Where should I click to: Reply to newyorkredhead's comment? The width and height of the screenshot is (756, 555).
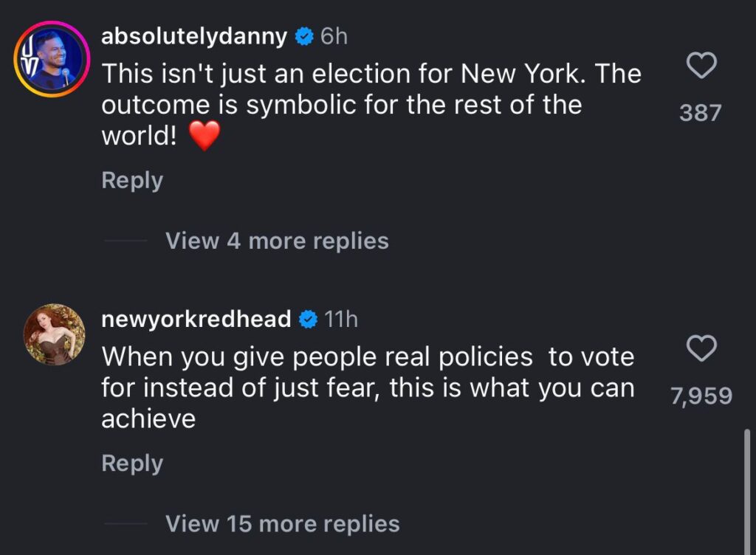[x=132, y=463]
